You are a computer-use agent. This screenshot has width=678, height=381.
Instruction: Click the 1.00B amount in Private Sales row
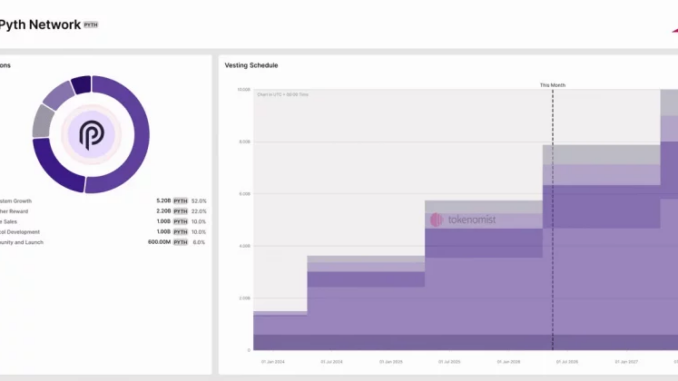click(163, 222)
